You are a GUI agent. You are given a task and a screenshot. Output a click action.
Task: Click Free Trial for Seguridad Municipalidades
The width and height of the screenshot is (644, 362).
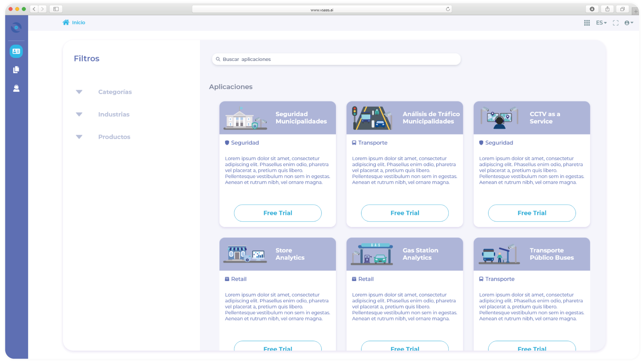coord(278,213)
